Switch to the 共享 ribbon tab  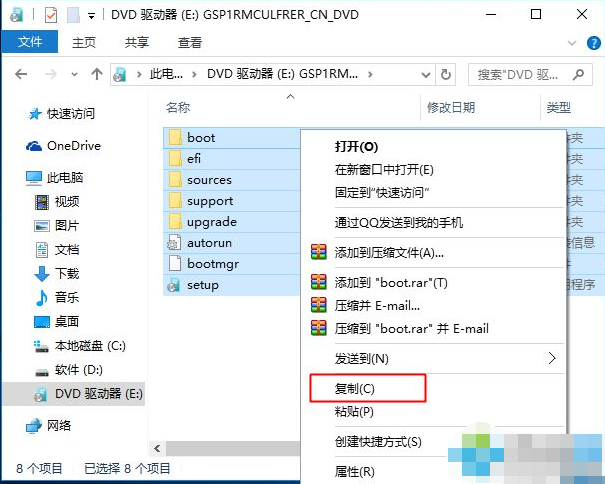(x=137, y=42)
